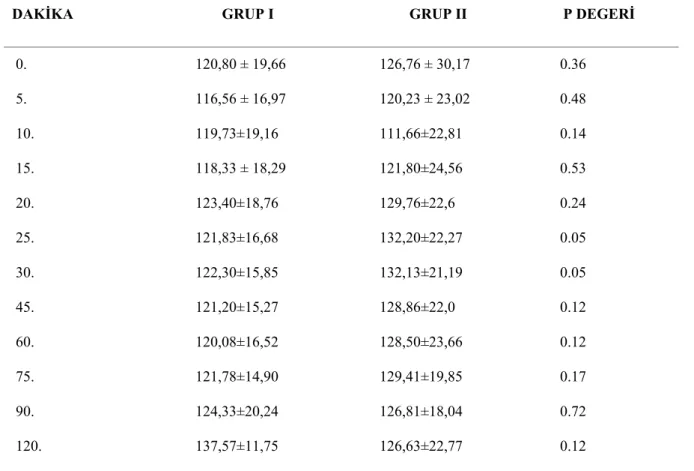Screen dimensions: 694x471
Task: Select the value 121,20±15,27
Action: pos(237,307)
